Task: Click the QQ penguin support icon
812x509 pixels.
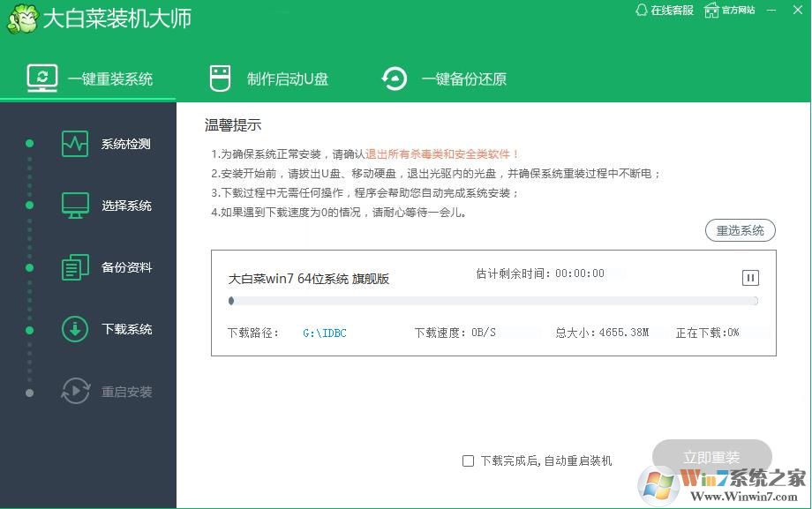Action: pyautogui.click(x=642, y=10)
